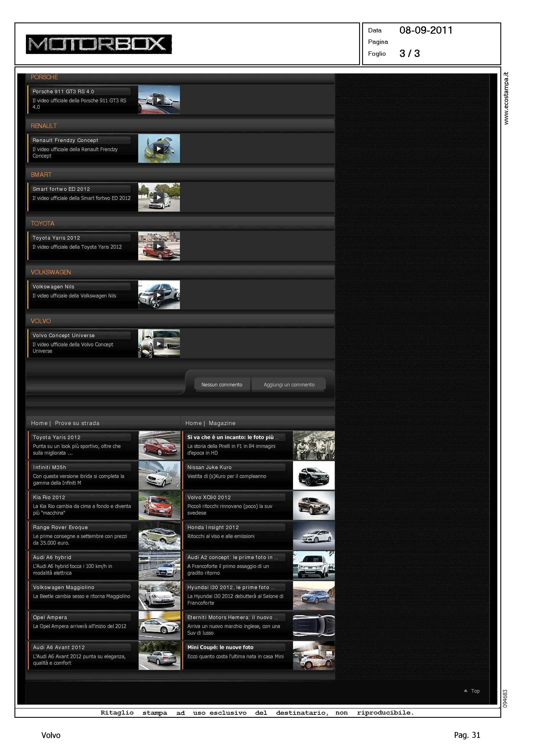
Task: Click the Top arrow icon
Action: click(x=465, y=691)
